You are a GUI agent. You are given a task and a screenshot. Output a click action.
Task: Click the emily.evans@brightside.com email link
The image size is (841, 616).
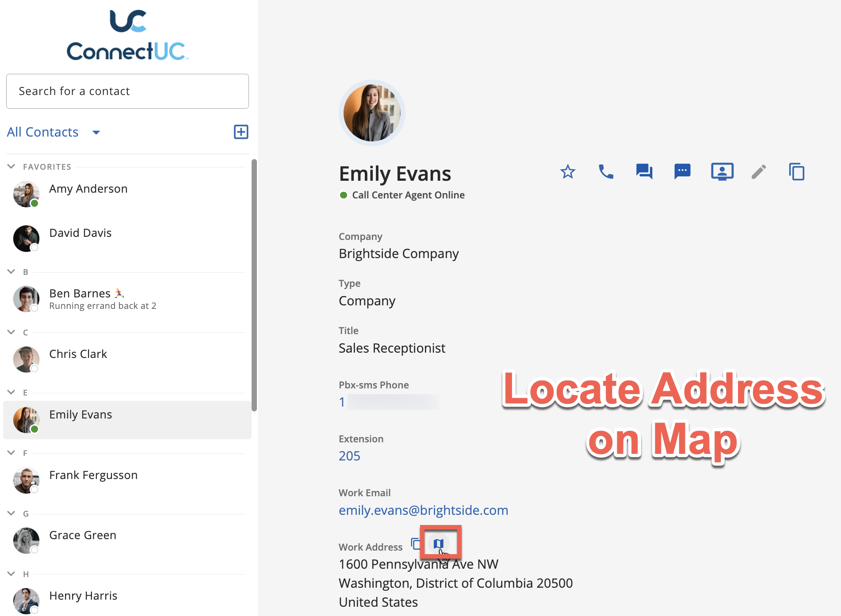pyautogui.click(x=423, y=510)
